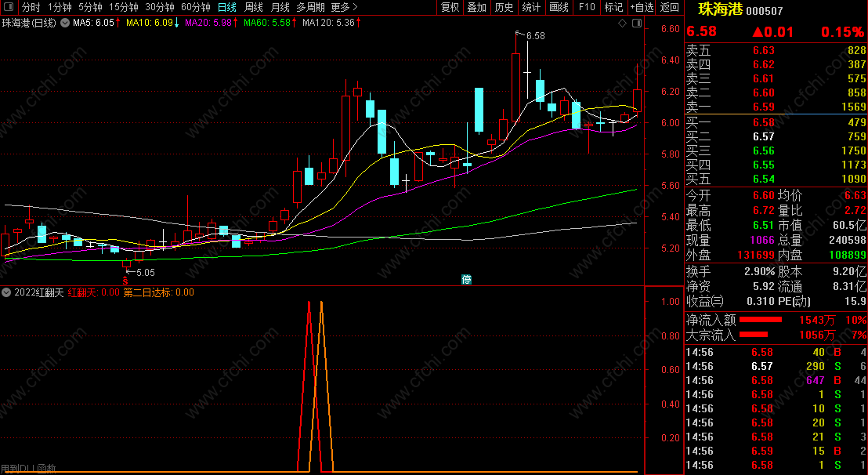Image resolution: width=868 pixels, height=475 pixels.
Task: Switch to the 周线 weekly tab
Action: tap(254, 7)
